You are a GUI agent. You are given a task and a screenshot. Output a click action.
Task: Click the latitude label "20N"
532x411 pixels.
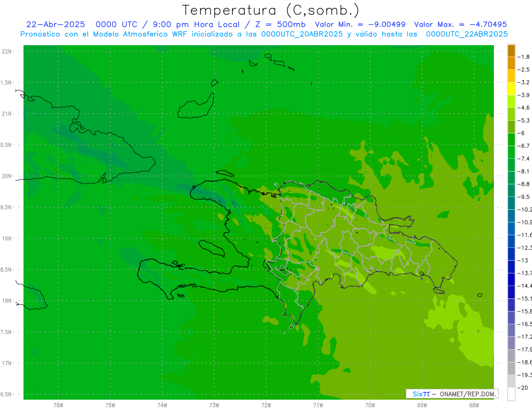[x=6, y=176]
